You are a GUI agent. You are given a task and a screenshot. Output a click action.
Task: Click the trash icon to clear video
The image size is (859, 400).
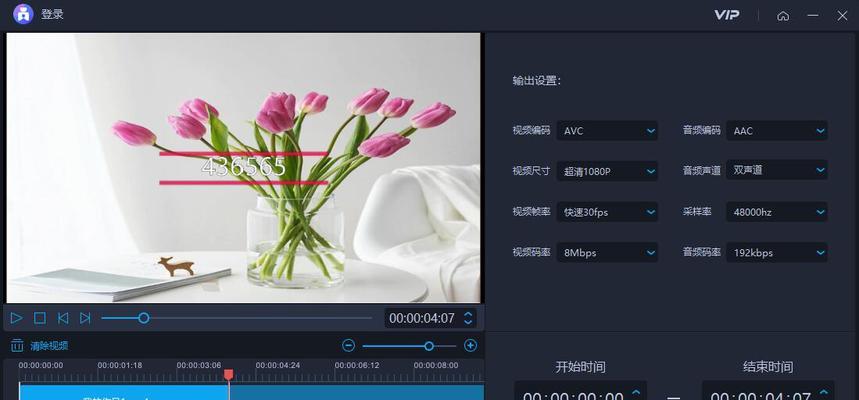(x=18, y=346)
